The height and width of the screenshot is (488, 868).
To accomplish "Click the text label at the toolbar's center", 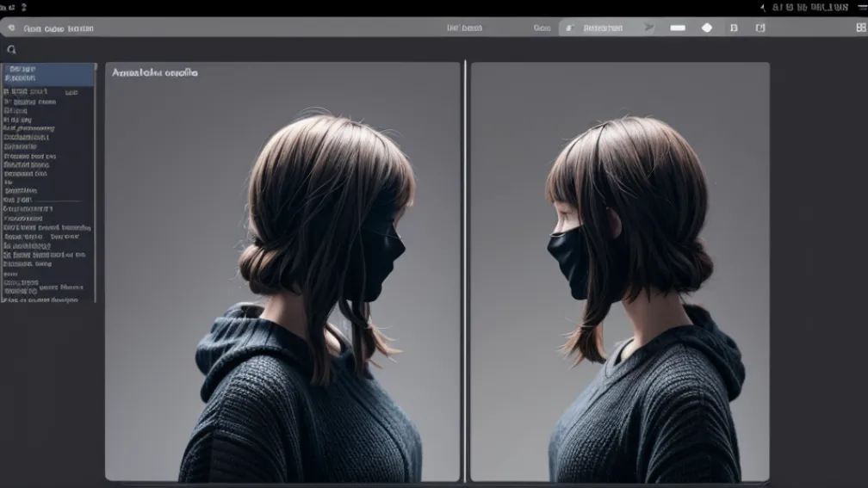I will coord(464,28).
